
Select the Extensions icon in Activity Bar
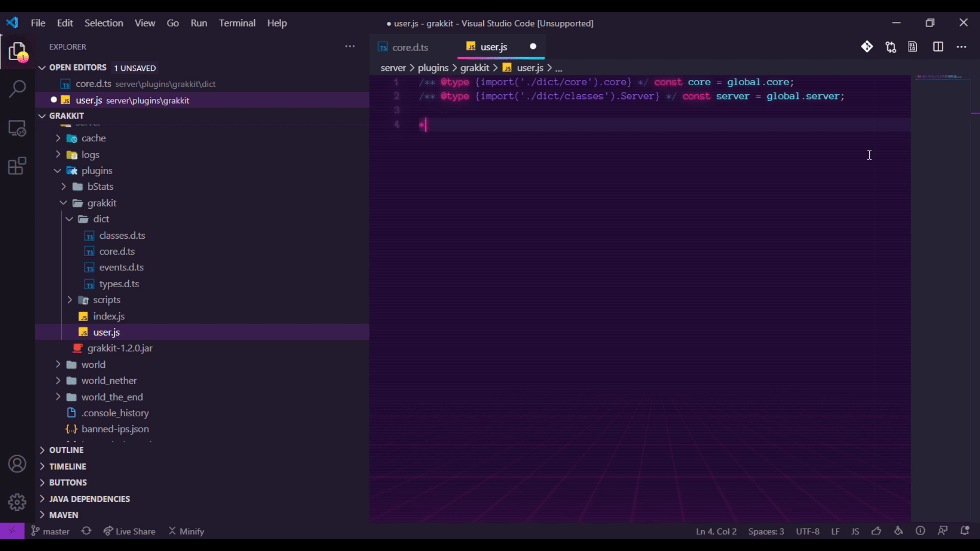17,166
